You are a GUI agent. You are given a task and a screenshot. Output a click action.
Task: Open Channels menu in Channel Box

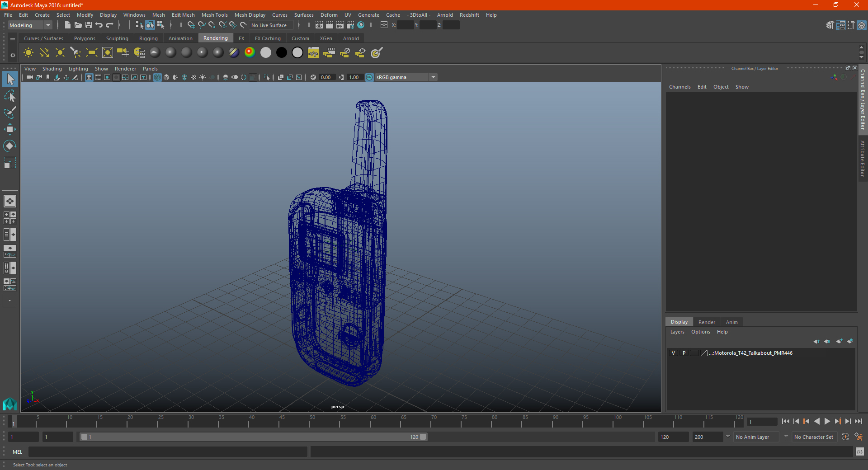679,87
